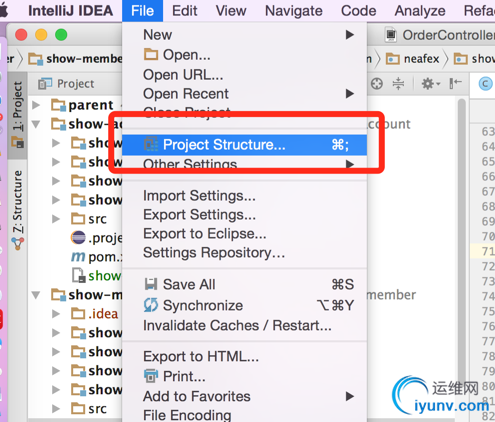495x422 pixels.
Task: Open the View menu
Action: pyautogui.click(x=231, y=11)
